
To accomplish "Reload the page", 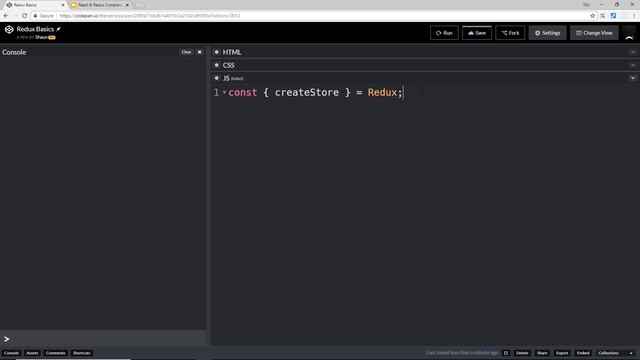I will (24, 16).
